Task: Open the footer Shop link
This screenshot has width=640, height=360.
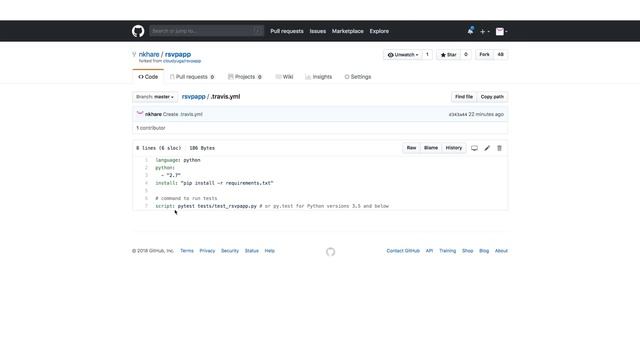Action: pyautogui.click(x=467, y=251)
